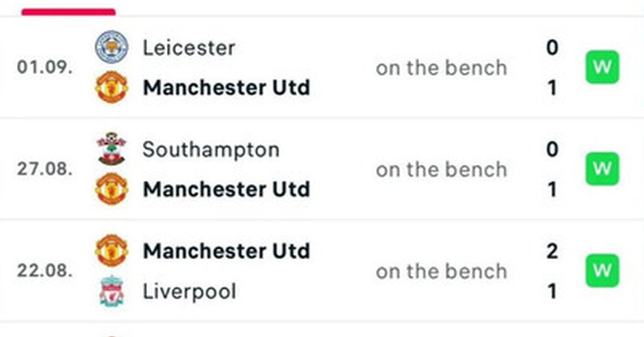The image size is (644, 337).
Task: Click "on the bench" in the Southampton match
Action: [x=441, y=170]
